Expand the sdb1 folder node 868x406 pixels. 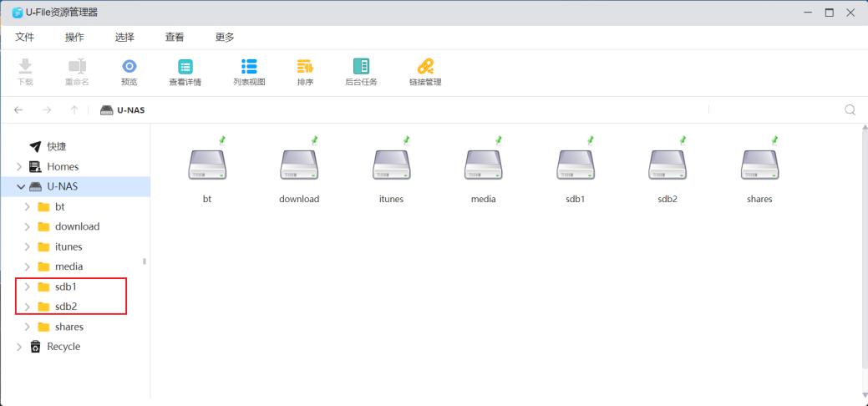coord(27,287)
